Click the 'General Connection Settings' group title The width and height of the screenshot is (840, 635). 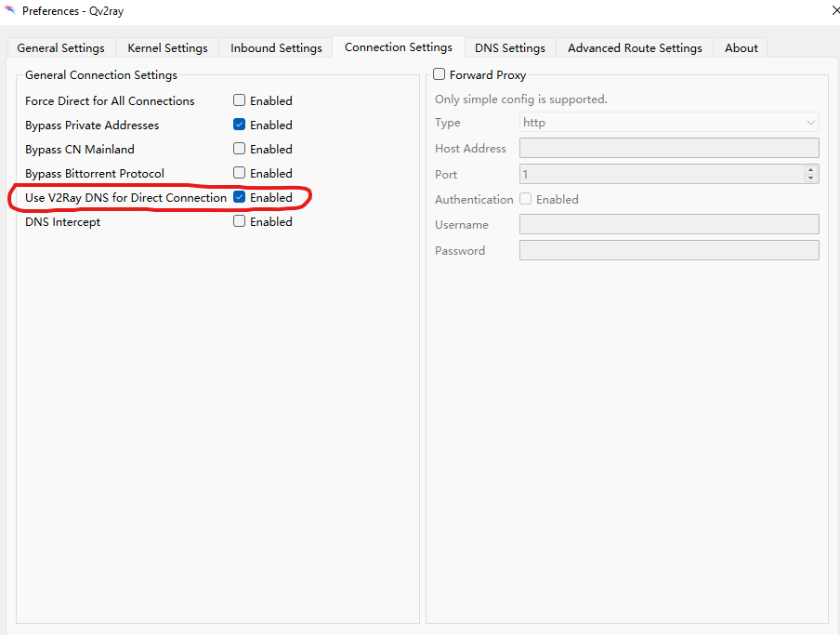100,75
